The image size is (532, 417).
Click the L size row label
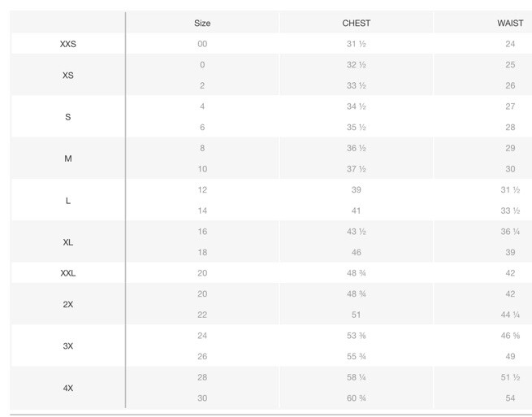coord(68,200)
